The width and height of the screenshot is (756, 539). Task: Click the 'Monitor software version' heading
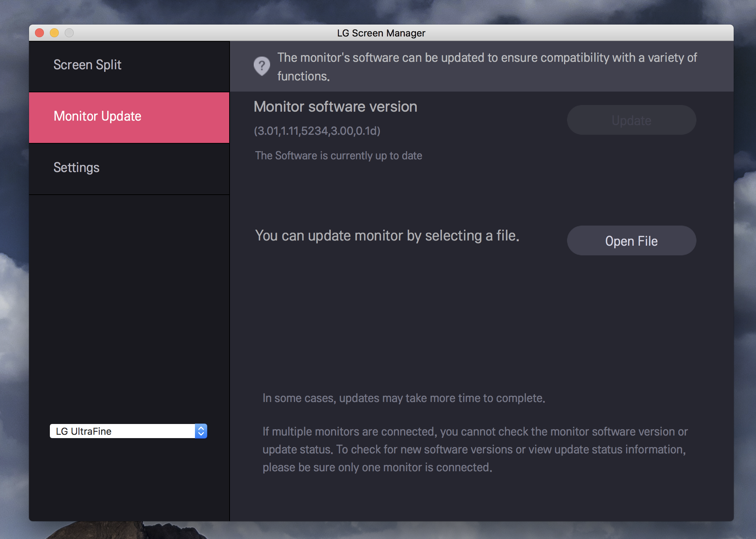coord(335,107)
